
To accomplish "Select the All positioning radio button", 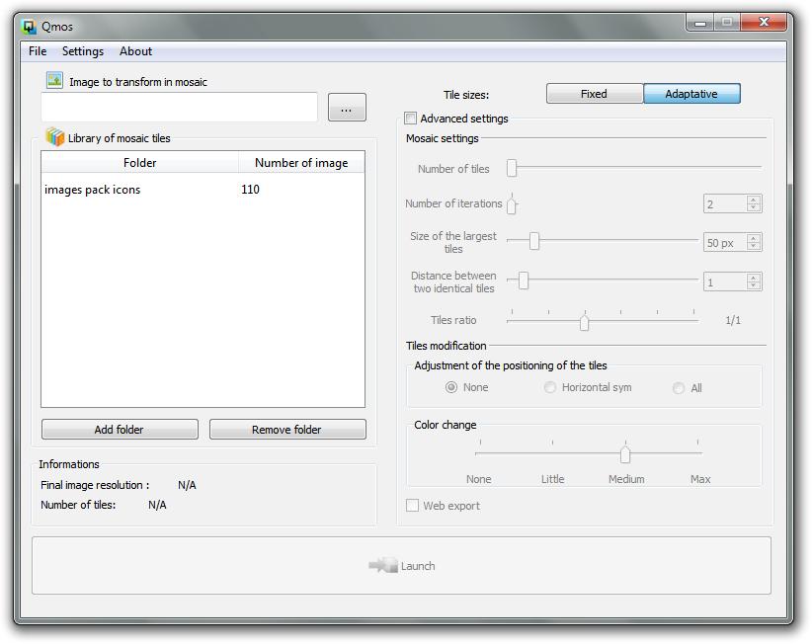I will pyautogui.click(x=679, y=388).
